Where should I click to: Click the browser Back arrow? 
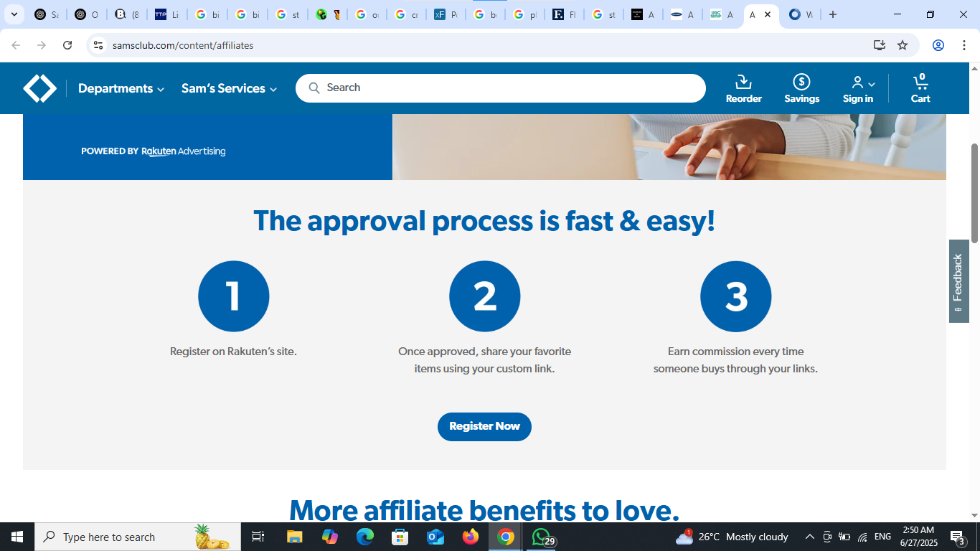(x=16, y=45)
